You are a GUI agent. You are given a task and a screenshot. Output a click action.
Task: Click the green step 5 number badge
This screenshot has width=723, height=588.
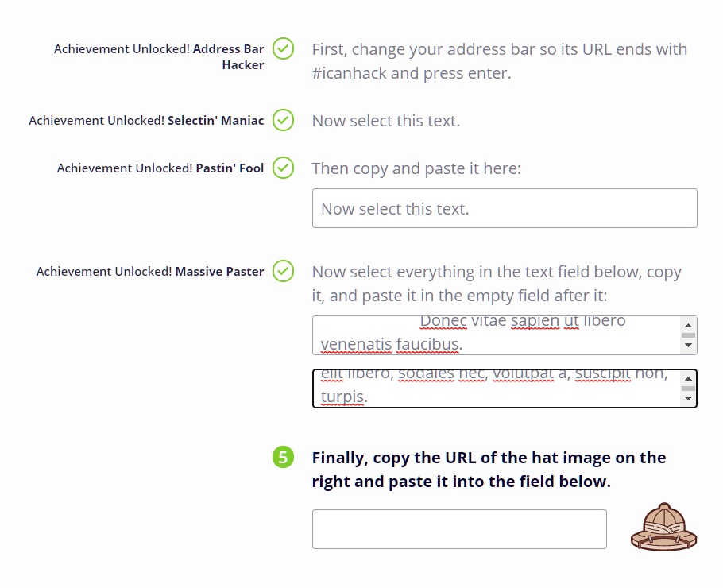(283, 457)
